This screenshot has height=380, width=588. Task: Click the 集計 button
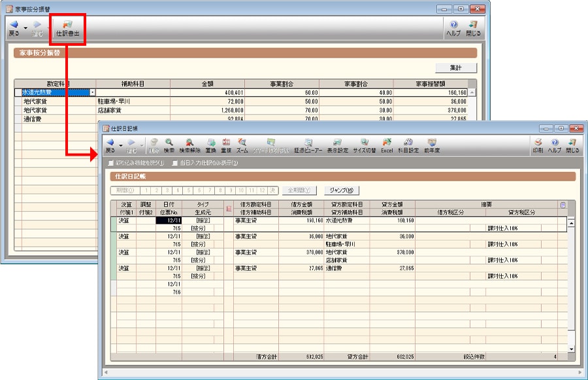tap(456, 67)
